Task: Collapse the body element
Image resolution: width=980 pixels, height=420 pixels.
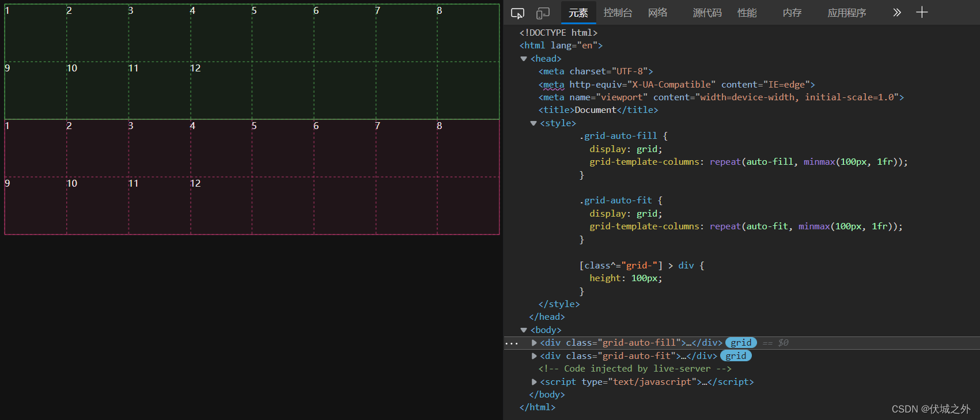Action: tap(524, 330)
